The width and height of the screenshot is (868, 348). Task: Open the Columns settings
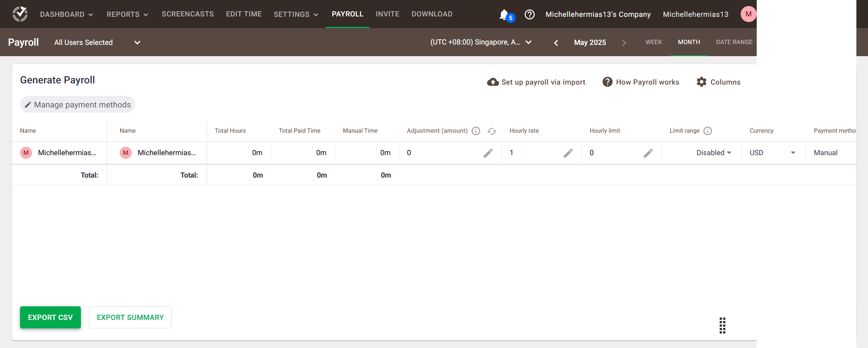tap(718, 82)
